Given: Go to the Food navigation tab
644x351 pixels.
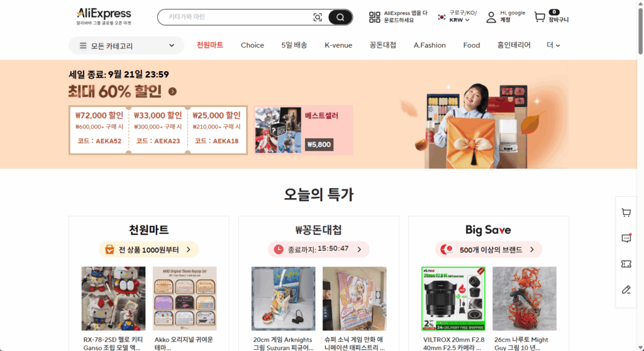Looking at the screenshot, I should [x=472, y=45].
